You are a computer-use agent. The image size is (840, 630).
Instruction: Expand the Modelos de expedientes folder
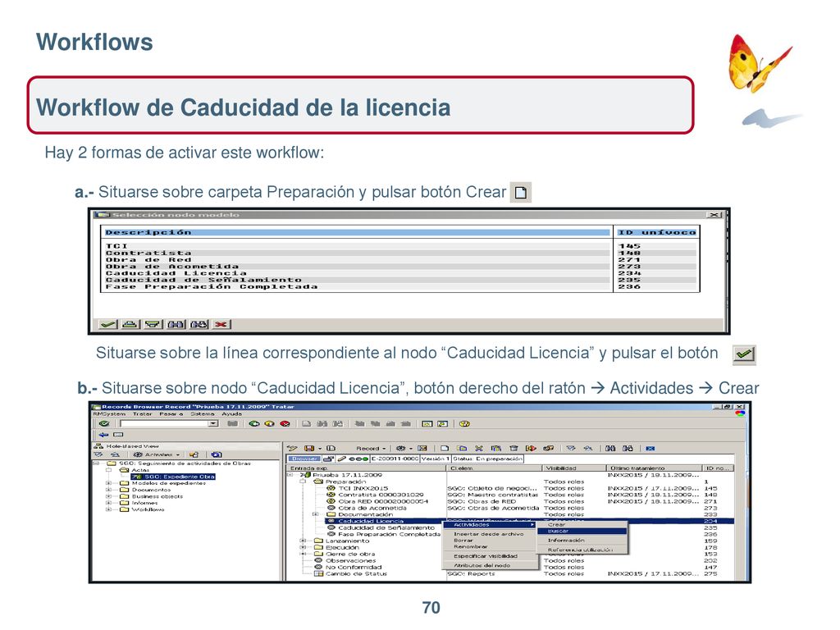108,483
